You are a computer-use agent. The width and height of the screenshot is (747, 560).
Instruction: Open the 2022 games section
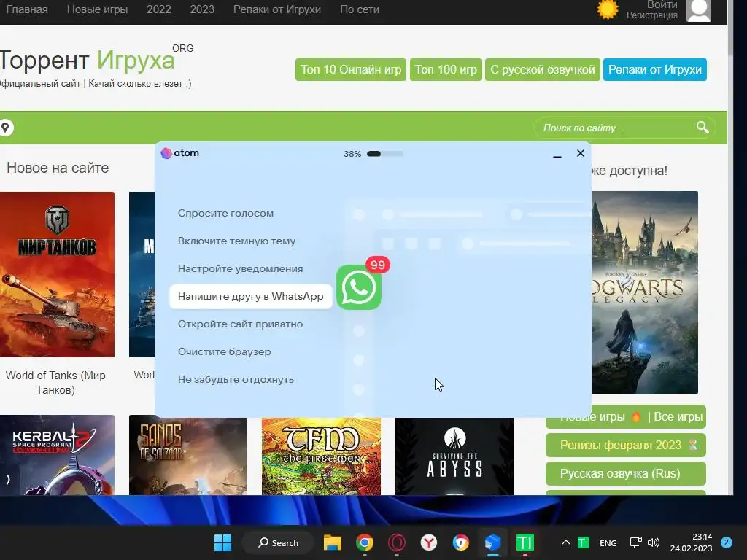click(158, 9)
